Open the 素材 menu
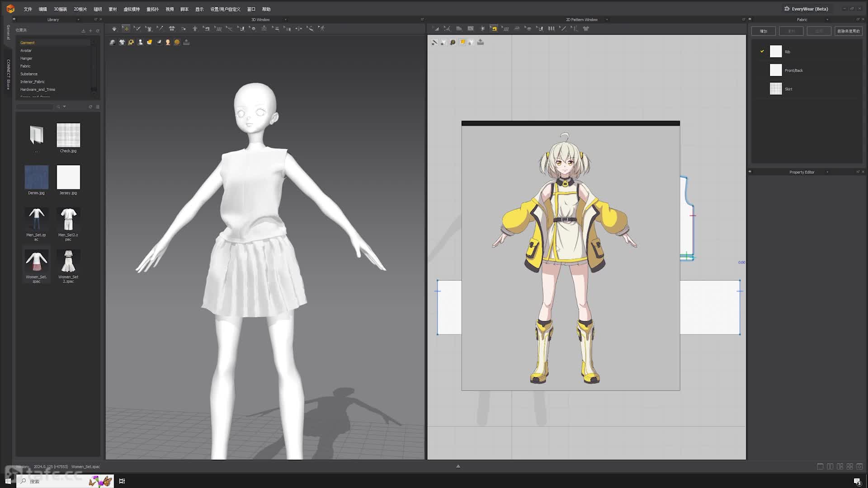The image size is (868, 488). (113, 9)
